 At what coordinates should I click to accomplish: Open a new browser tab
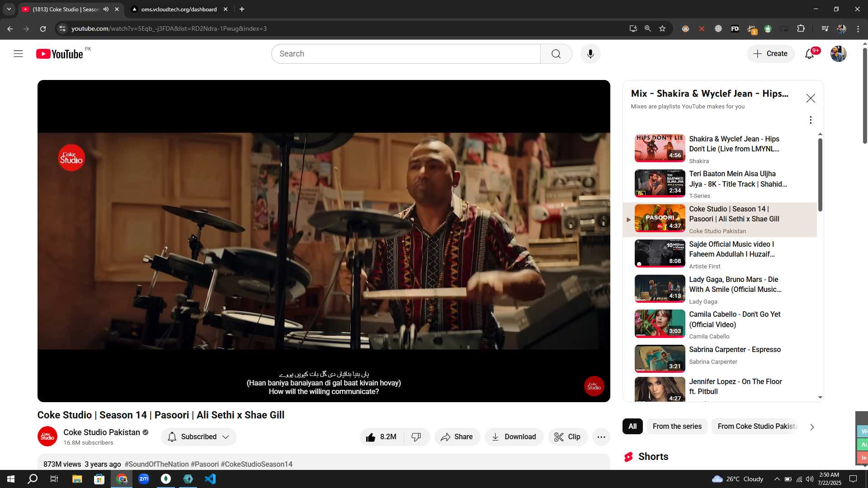click(x=242, y=9)
